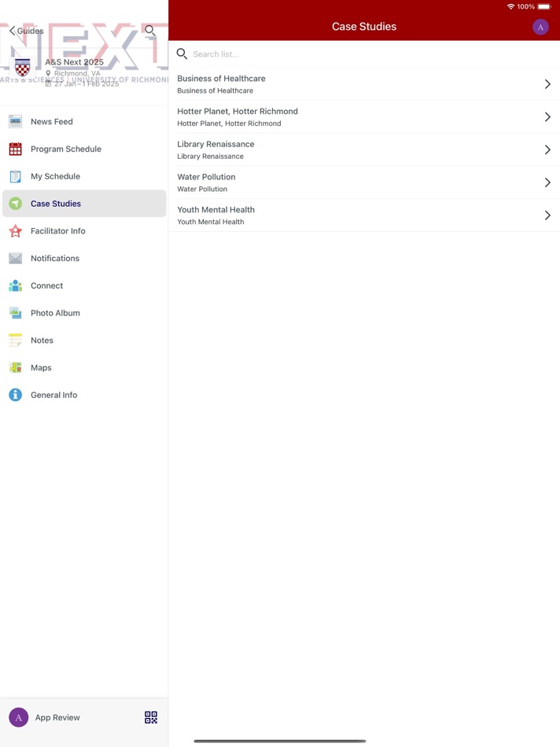Open Water Pollution case study
The width and height of the screenshot is (560, 747).
(364, 183)
